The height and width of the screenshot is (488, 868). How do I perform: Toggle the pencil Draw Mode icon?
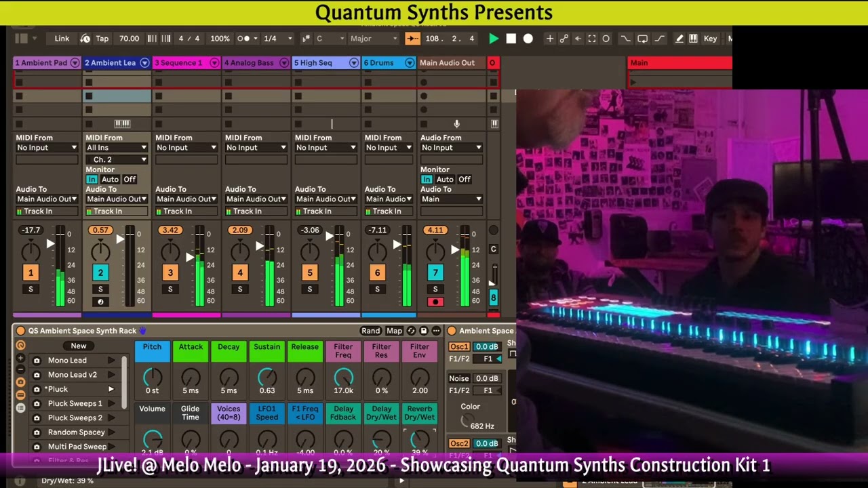pos(679,39)
